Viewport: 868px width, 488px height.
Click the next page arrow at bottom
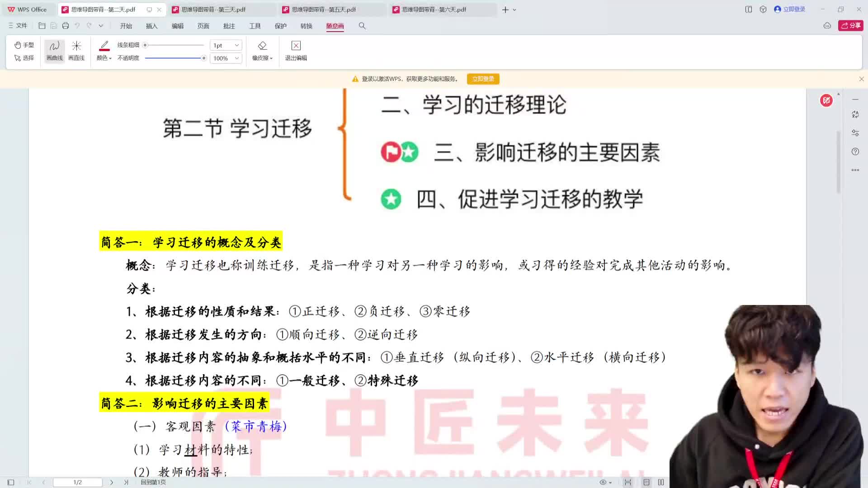pos(112,482)
